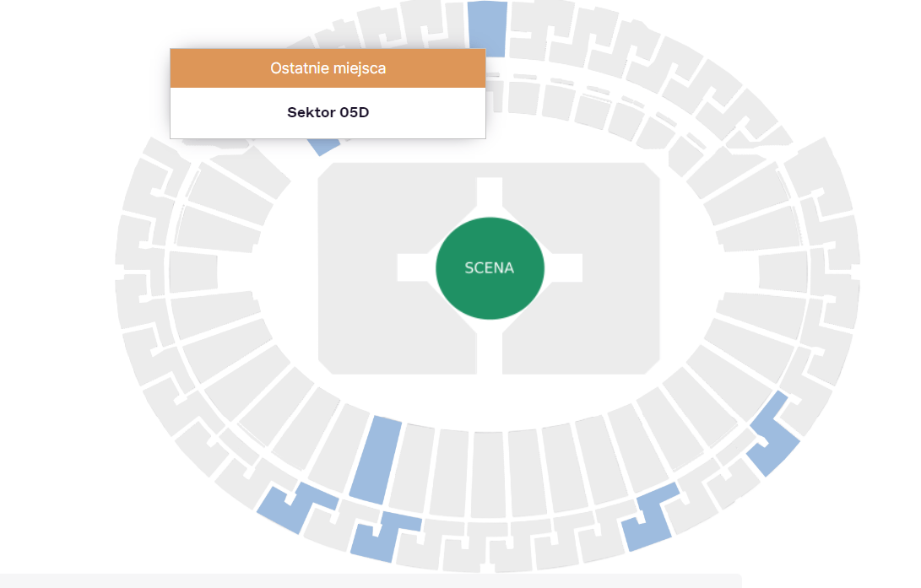Click the orange Ostatnie miejsca tooltip header
The image size is (921, 588).
tap(328, 68)
